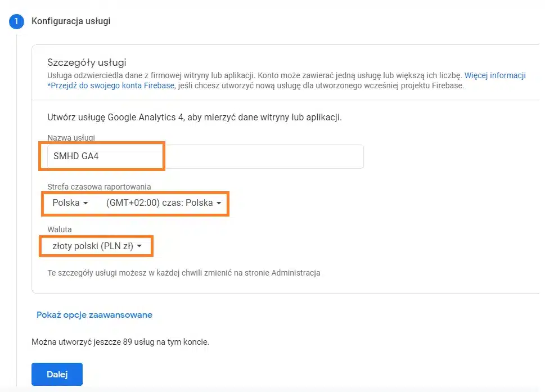This screenshot has width=545, height=392.
Task: Click the arrow beside PLN zł
Action: (x=139, y=246)
